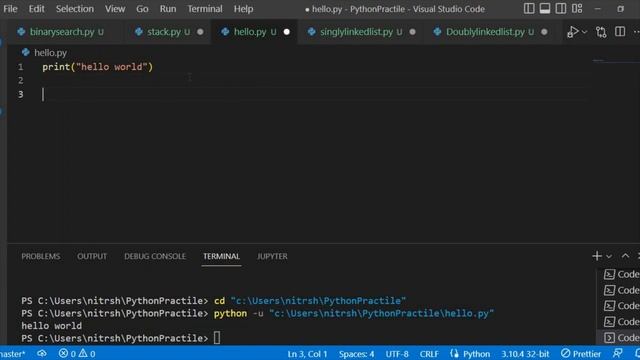Open the Help menu
Viewport: 640px width, 360px height.
click(x=243, y=9)
